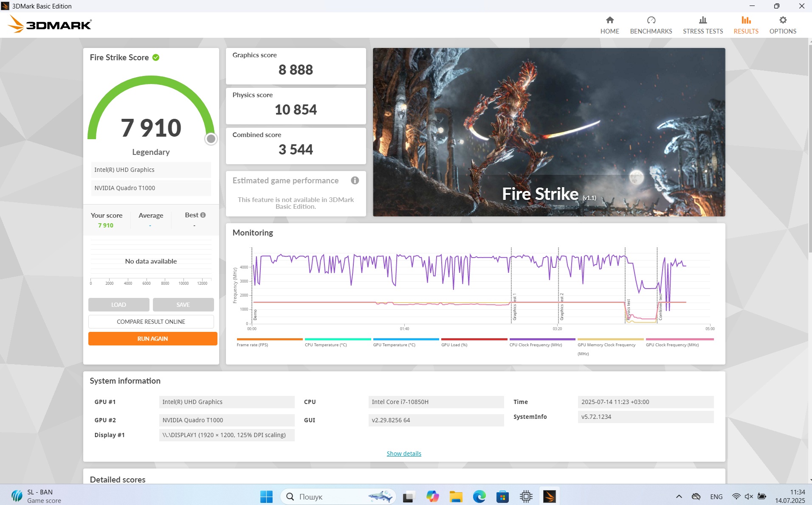This screenshot has width=812, height=505.
Task: Open the Windows Start menu
Action: pyautogui.click(x=266, y=497)
